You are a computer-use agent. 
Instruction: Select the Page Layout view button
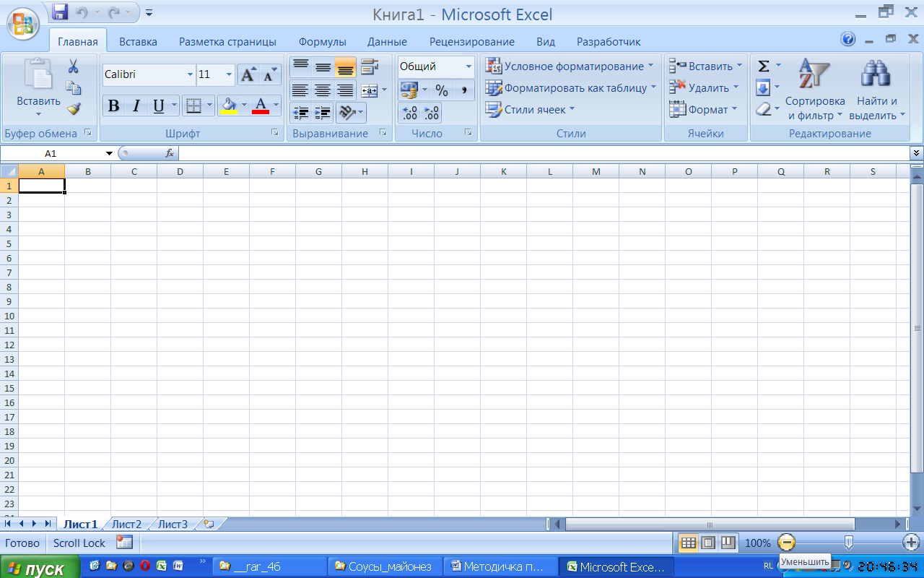click(708, 543)
